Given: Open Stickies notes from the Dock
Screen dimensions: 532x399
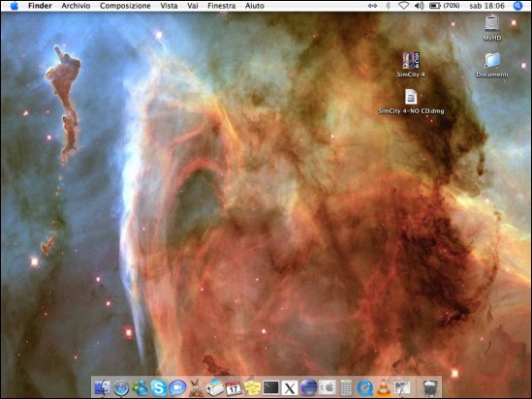Looking at the screenshot, I should pos(252,387).
